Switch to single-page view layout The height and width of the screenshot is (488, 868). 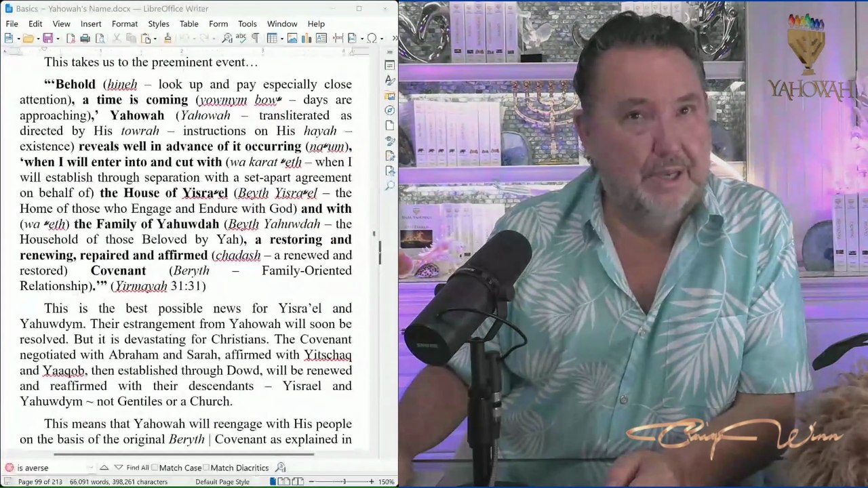click(x=273, y=482)
